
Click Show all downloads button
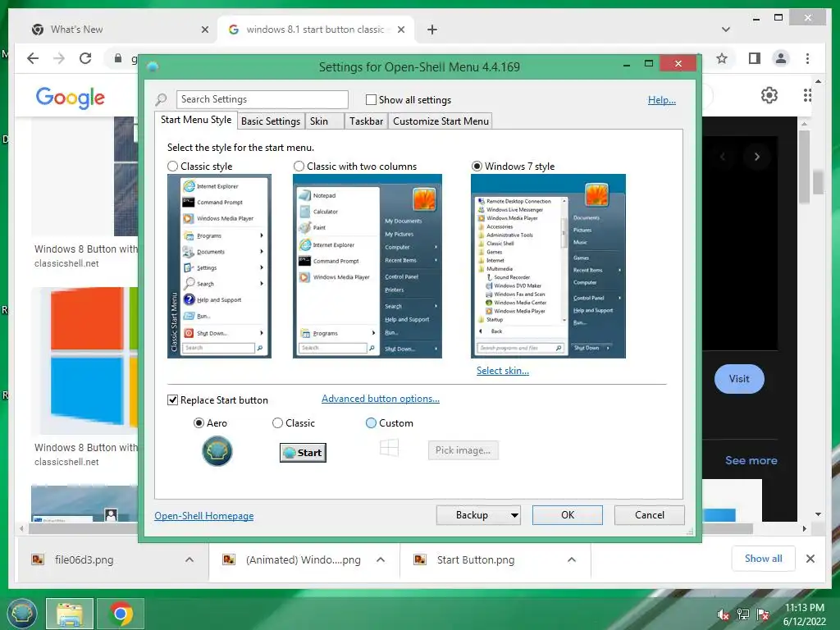pos(764,559)
